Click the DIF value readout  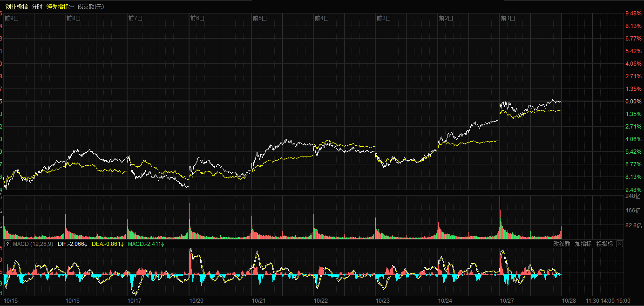point(72,244)
